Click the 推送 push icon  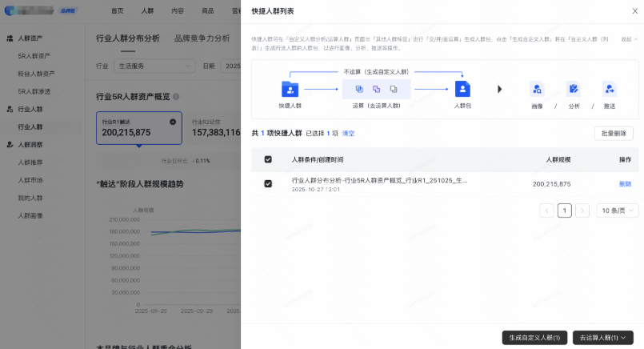[x=610, y=89]
